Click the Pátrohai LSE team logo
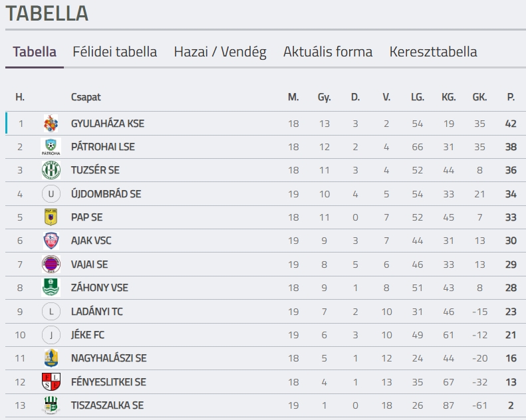This screenshot has height=420, width=526. [x=51, y=146]
